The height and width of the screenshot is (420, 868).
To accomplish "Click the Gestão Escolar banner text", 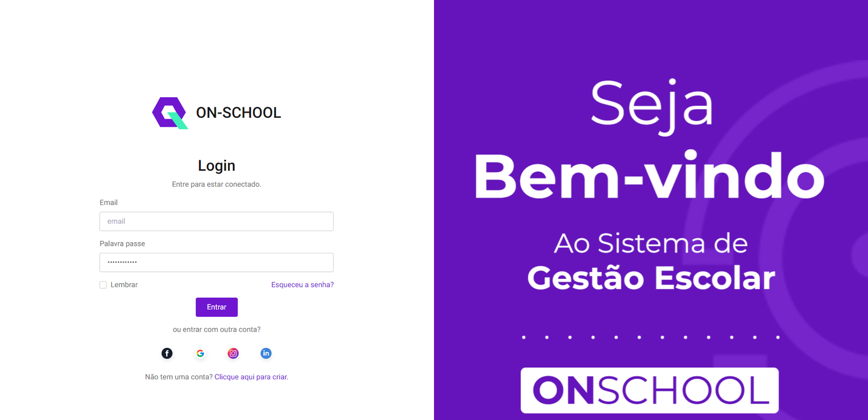I will click(x=651, y=278).
